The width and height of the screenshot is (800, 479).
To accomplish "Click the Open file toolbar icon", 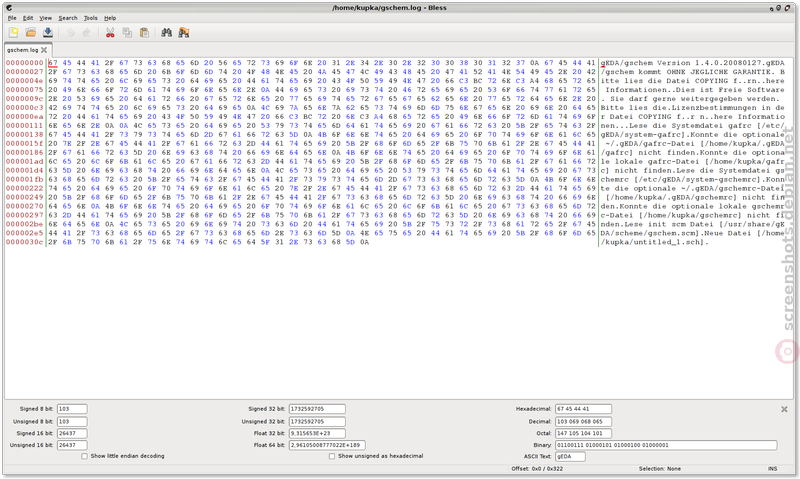I will 31,33.
